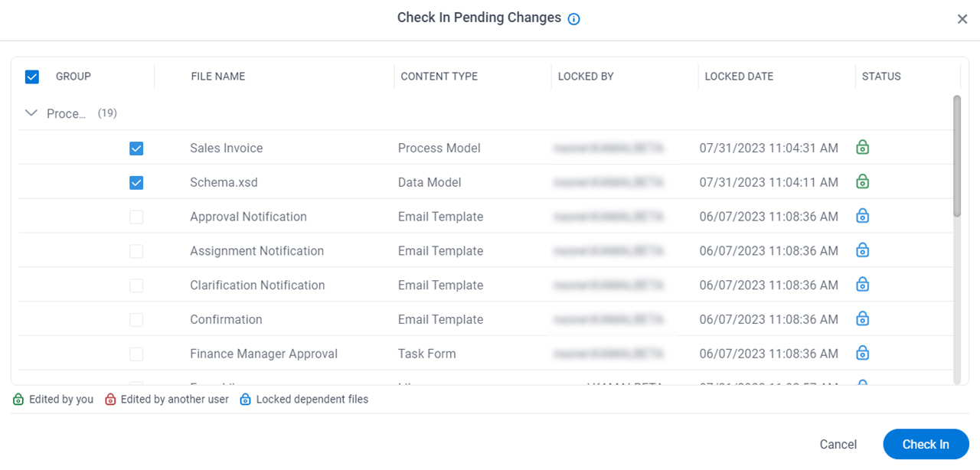
Task: Click the Check In button
Action: (926, 444)
